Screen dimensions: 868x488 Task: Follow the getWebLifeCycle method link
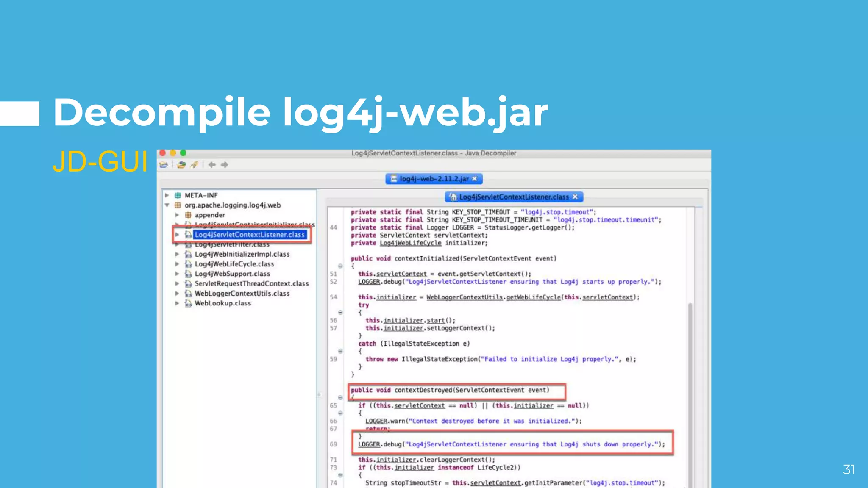533,297
